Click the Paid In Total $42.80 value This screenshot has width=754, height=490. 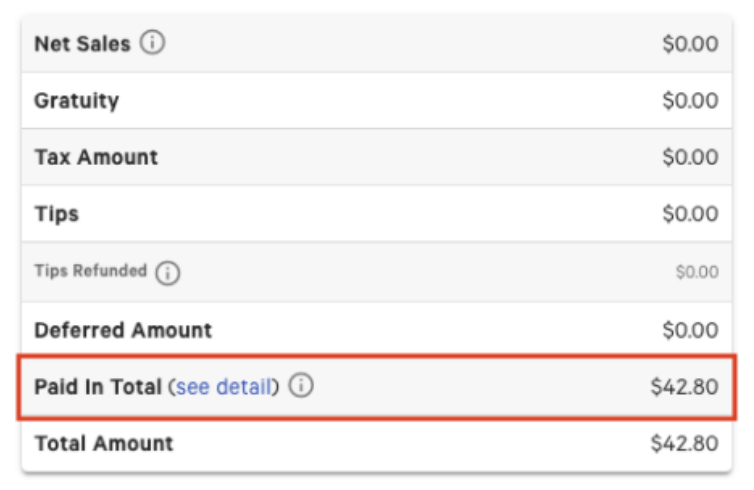(684, 386)
